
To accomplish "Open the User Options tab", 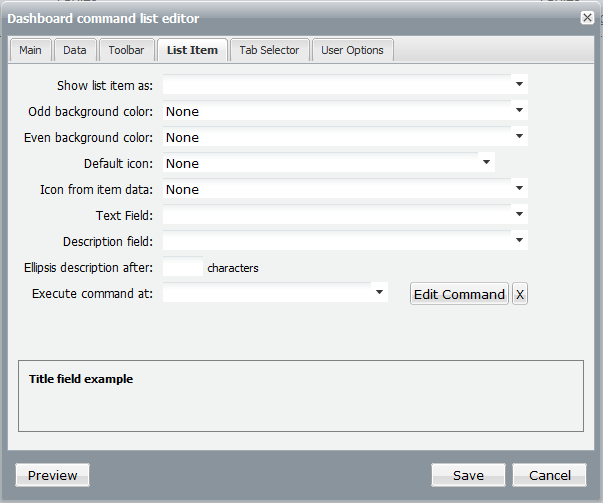I will pyautogui.click(x=352, y=50).
